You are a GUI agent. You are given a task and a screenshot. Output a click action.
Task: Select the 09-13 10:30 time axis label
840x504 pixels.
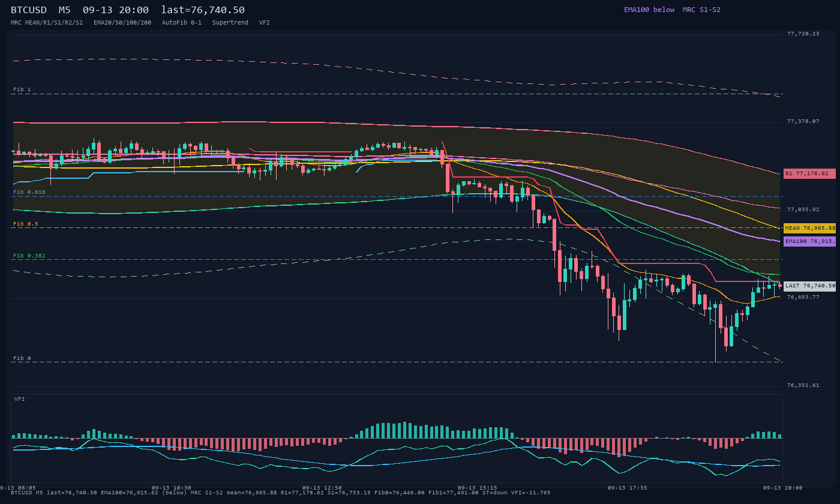point(172,488)
